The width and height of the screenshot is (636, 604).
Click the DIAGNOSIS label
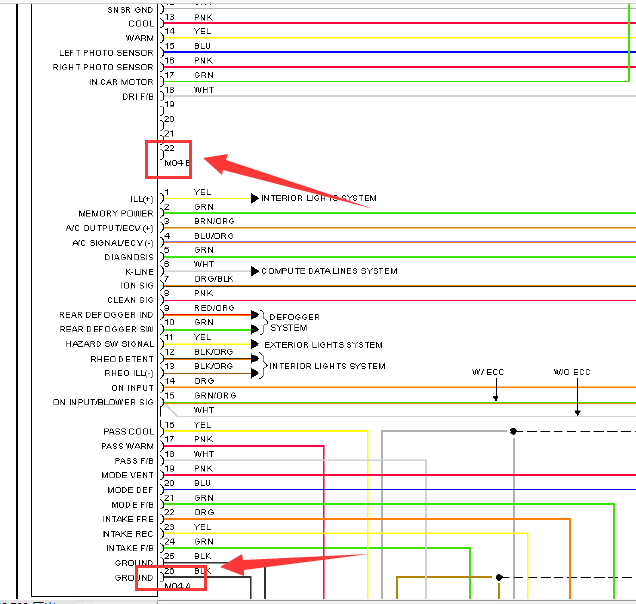tap(129, 257)
